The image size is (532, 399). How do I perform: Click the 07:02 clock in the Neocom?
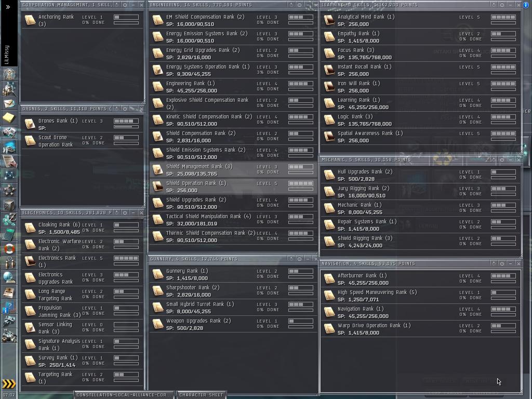9,395
